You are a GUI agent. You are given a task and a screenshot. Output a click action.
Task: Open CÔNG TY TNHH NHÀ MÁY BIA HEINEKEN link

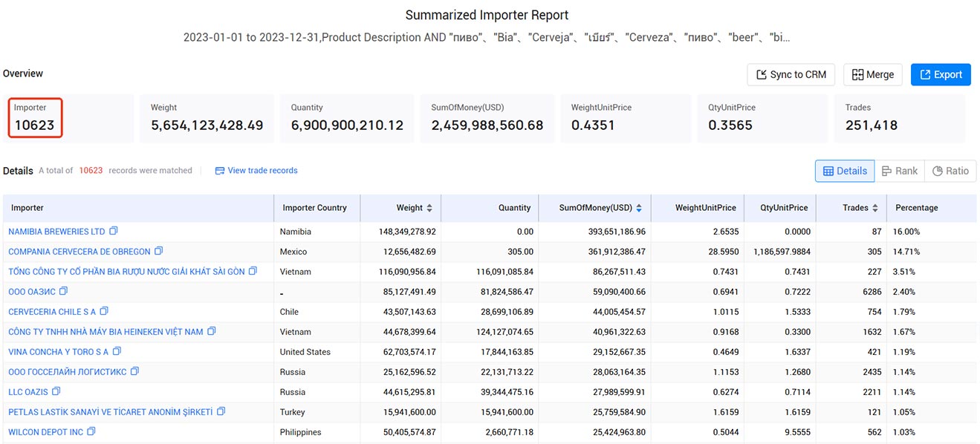point(106,332)
